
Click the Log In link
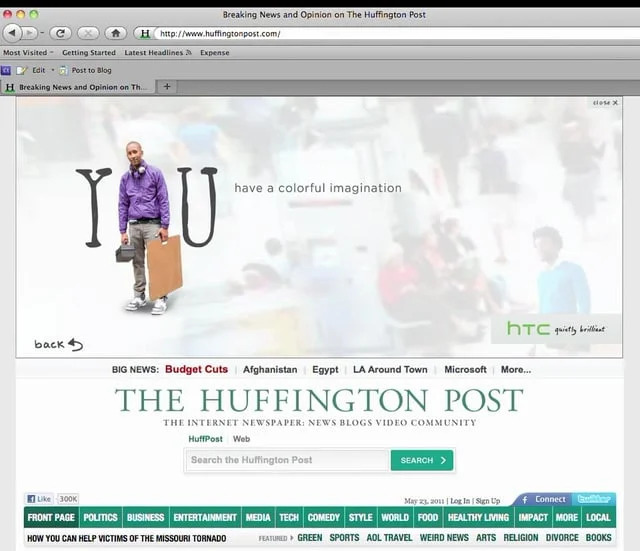click(x=460, y=501)
